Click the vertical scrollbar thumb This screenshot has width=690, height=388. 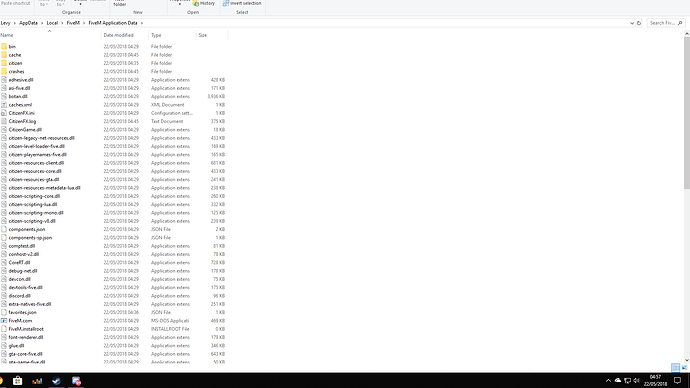click(x=687, y=113)
